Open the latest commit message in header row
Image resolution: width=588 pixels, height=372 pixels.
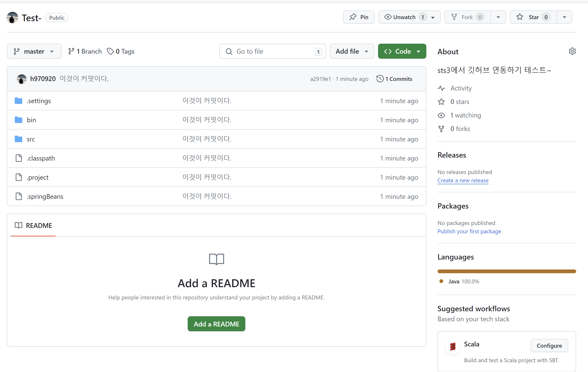click(x=84, y=79)
